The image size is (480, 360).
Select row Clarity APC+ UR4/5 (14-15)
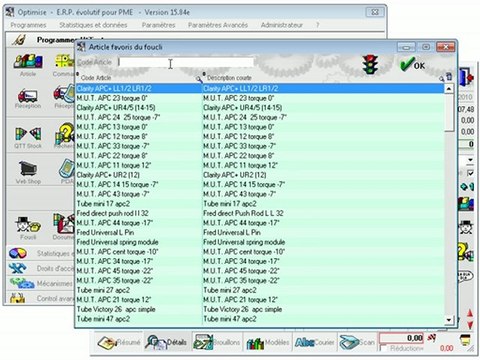tap(260, 108)
